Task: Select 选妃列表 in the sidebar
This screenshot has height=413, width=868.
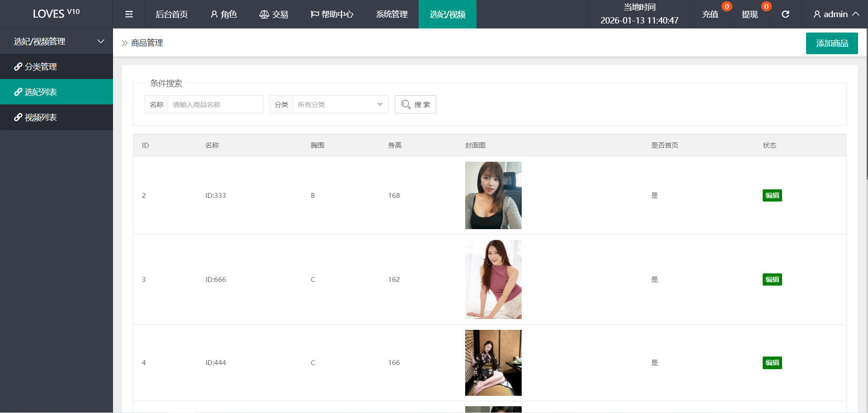Action: click(x=41, y=92)
